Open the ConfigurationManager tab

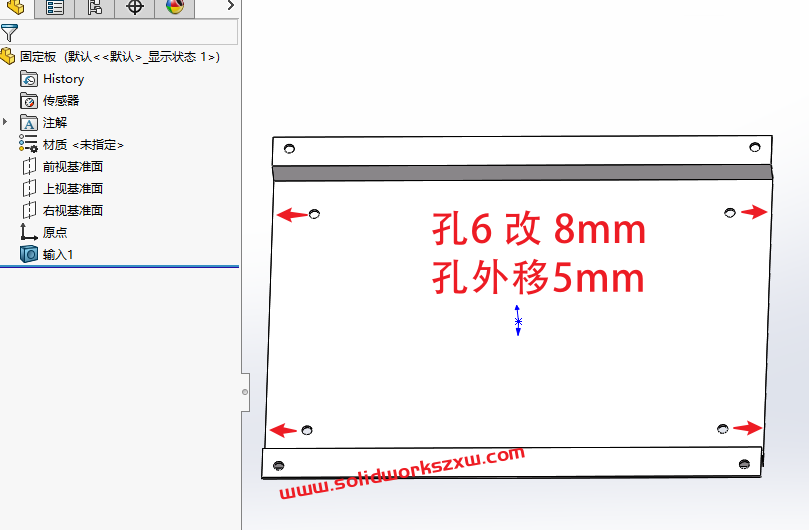click(x=95, y=8)
